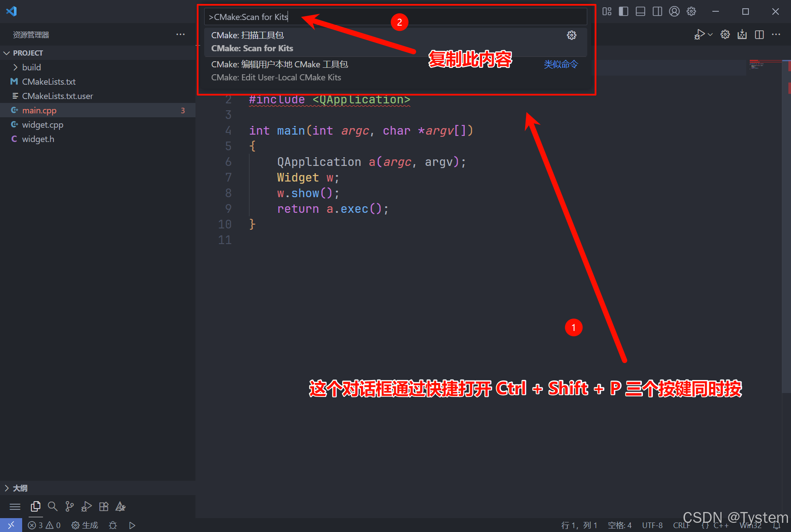791x532 pixels.
Task: Change end of line sequence CRLF
Action: (682, 525)
